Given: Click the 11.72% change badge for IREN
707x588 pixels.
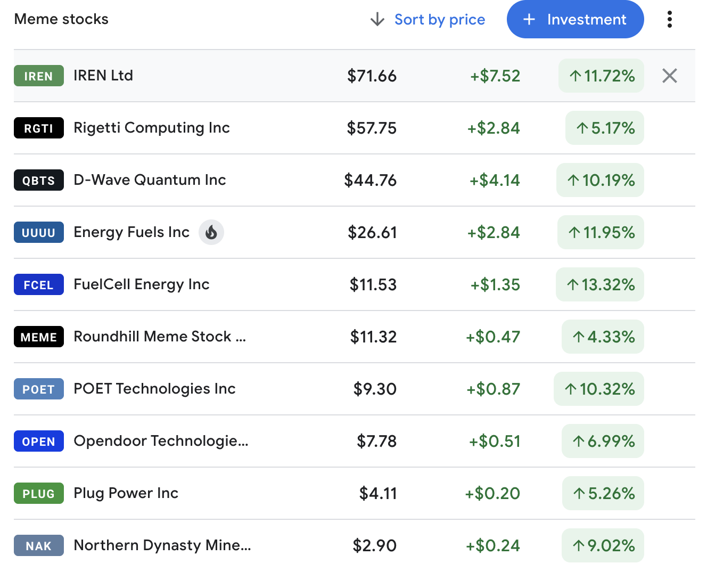Looking at the screenshot, I should [601, 76].
